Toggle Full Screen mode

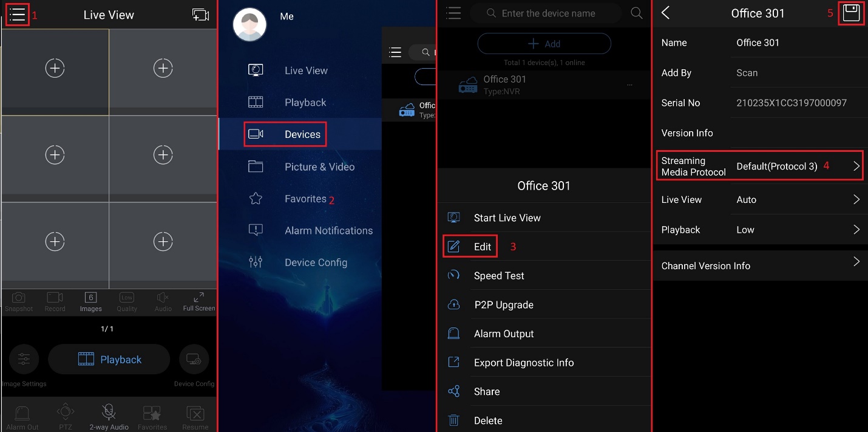point(198,297)
